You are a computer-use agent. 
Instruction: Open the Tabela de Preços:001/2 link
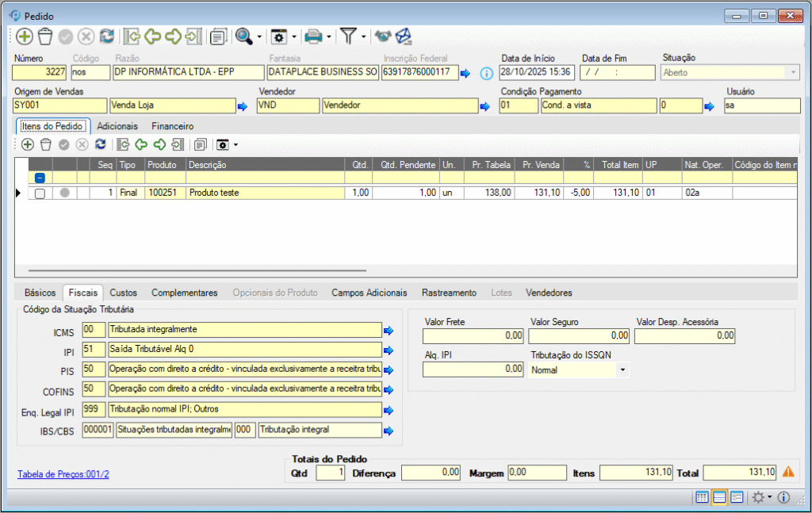pyautogui.click(x=63, y=474)
